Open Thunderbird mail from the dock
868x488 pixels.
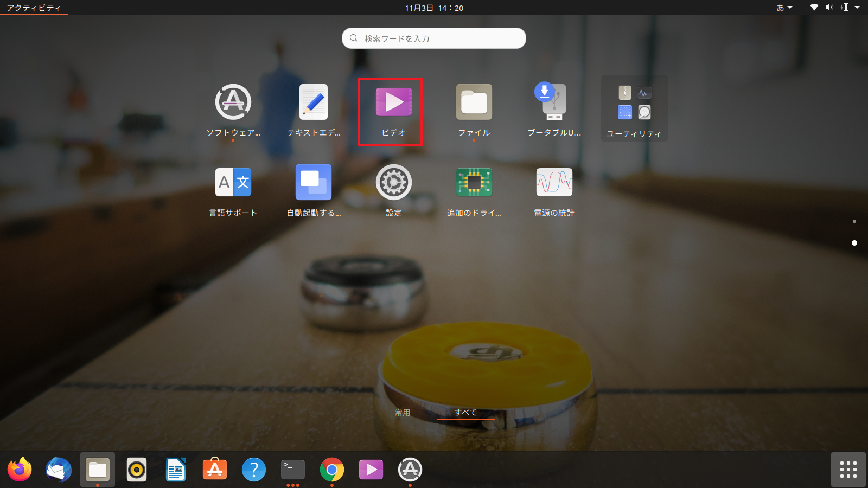[59, 470]
